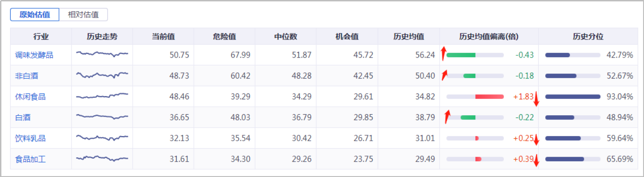This screenshot has height=177, width=644.
Task: Open the 饮料乳品 industry link
Action: [30, 138]
